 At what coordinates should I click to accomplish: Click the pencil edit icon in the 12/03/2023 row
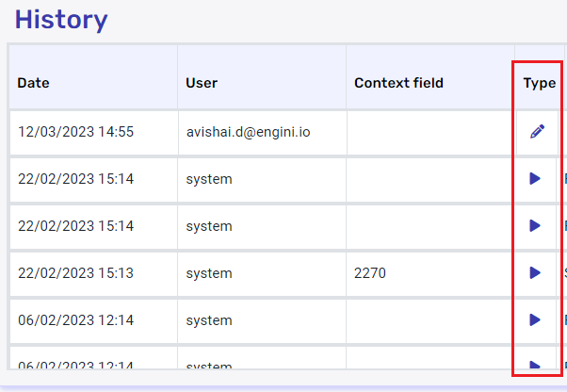[x=537, y=132]
